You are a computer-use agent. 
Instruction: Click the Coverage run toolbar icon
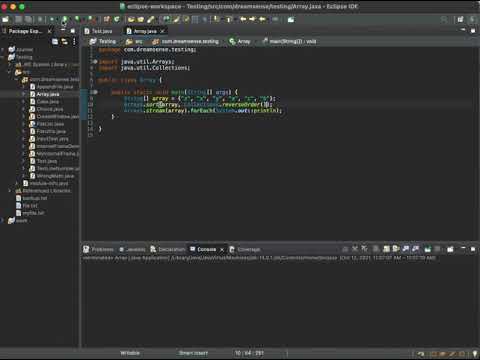coord(77,19)
